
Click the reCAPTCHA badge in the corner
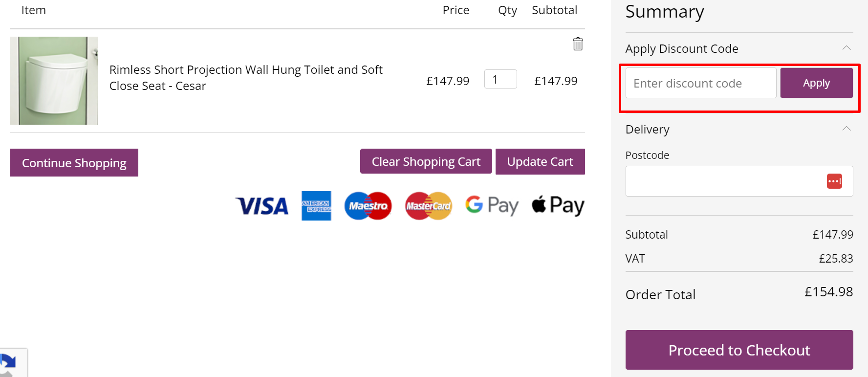coord(11,364)
